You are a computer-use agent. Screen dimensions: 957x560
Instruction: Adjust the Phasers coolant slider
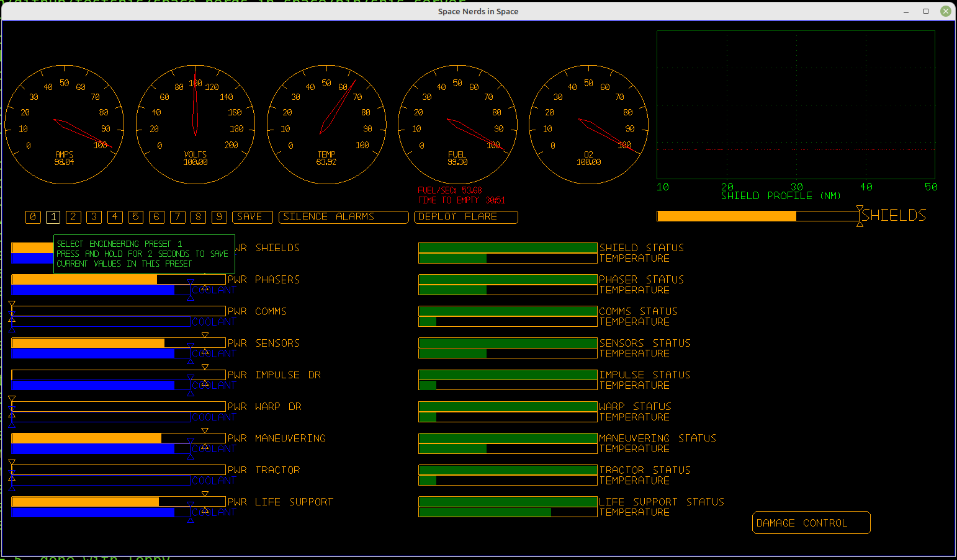click(x=101, y=290)
